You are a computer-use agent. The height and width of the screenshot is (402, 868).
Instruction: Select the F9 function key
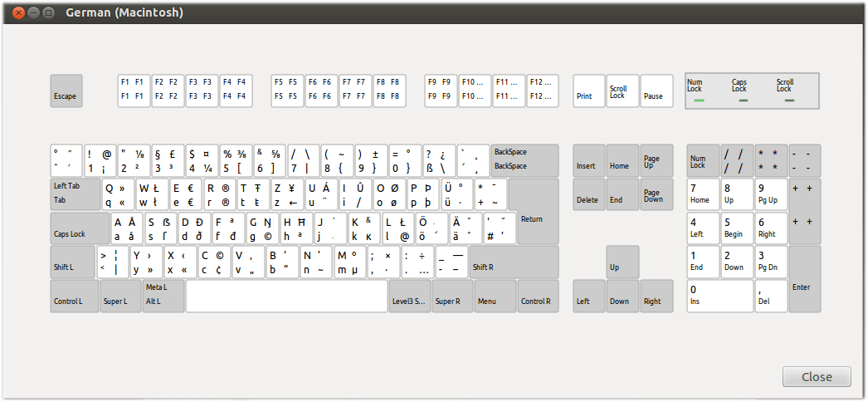(x=441, y=91)
